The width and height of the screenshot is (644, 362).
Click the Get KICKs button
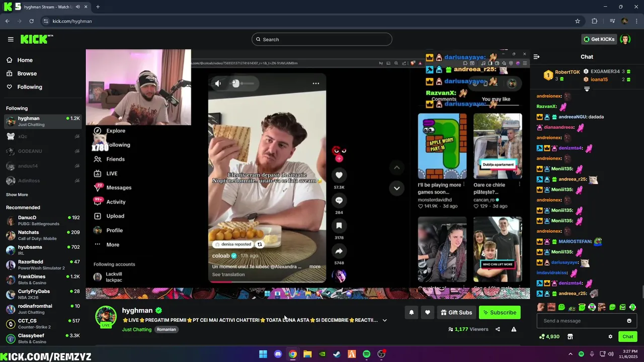coord(599,39)
